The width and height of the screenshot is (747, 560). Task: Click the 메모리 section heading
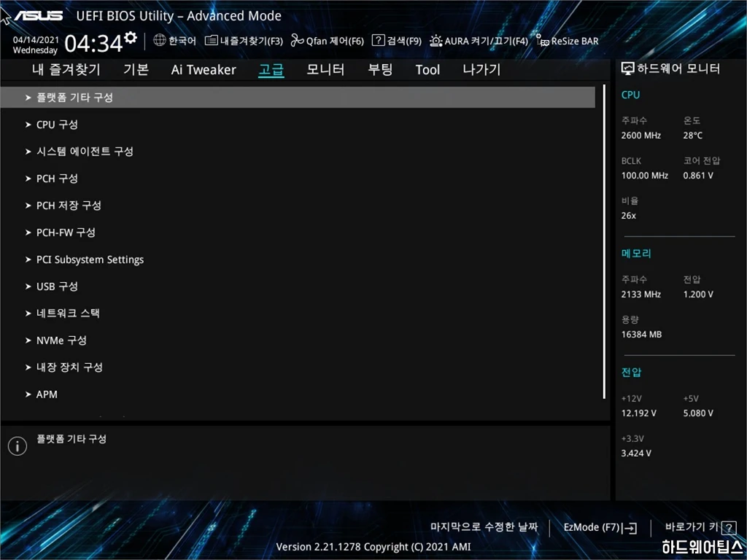pyautogui.click(x=636, y=253)
